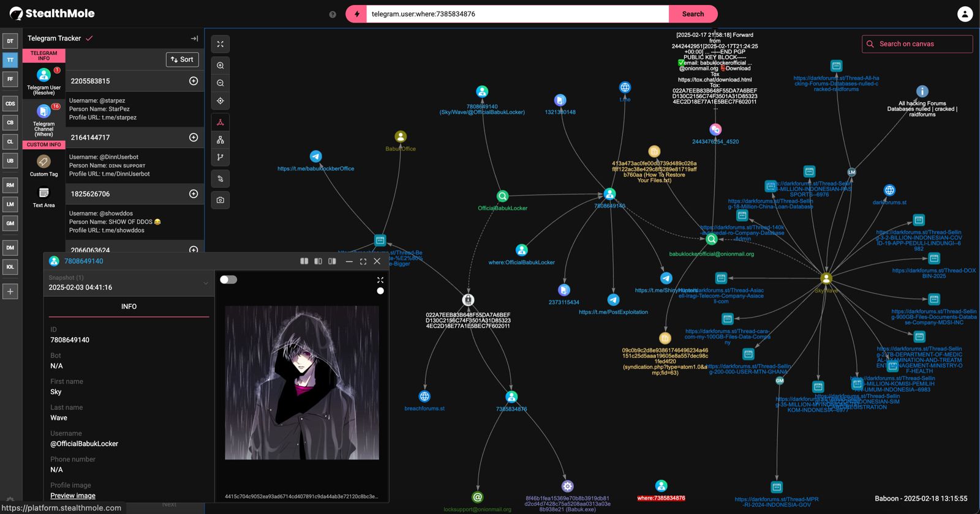Open the DT module in left sidebar

coord(10,42)
